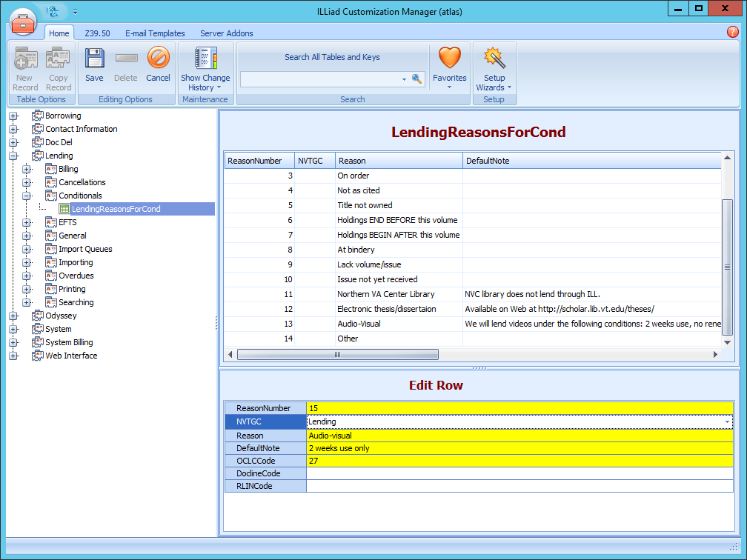Run a search with the magnifier icon

416,79
